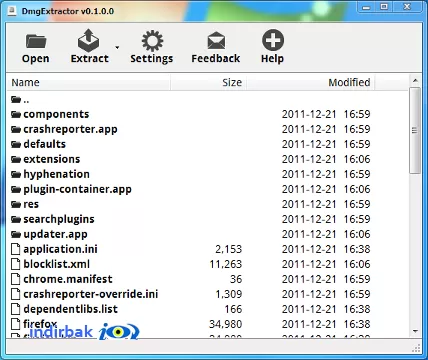Click size value 34,980 for firefox
The image size is (428, 360).
tap(226, 324)
